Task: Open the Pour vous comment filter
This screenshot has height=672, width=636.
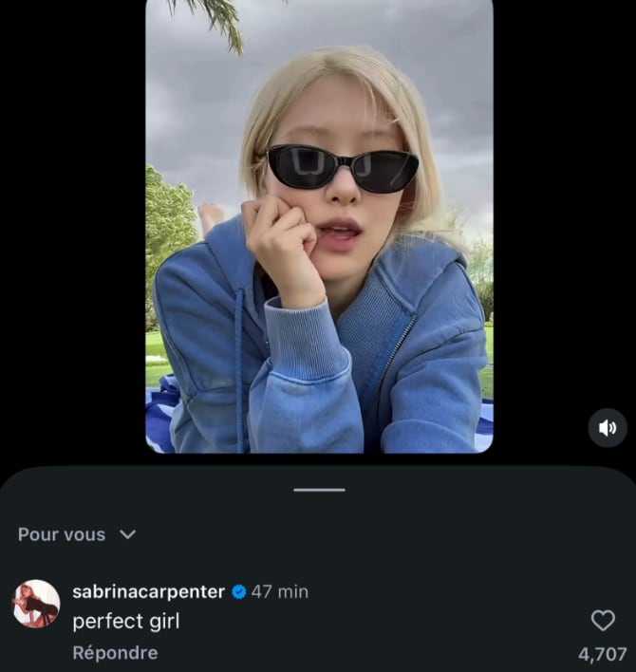Action: pos(63,534)
